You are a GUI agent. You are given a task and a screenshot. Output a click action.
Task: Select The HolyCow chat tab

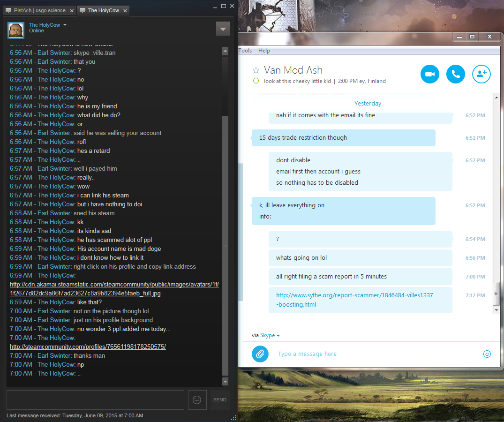pos(104,11)
